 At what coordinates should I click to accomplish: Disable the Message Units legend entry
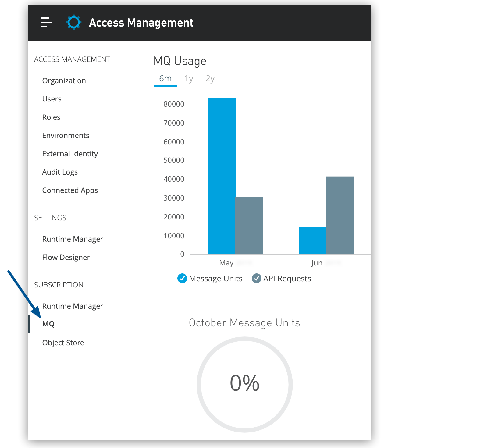(x=210, y=278)
